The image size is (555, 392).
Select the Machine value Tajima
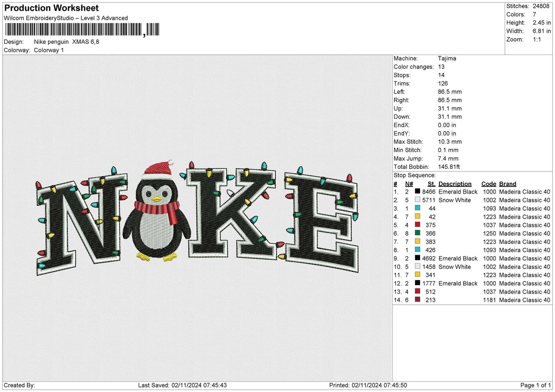point(447,59)
